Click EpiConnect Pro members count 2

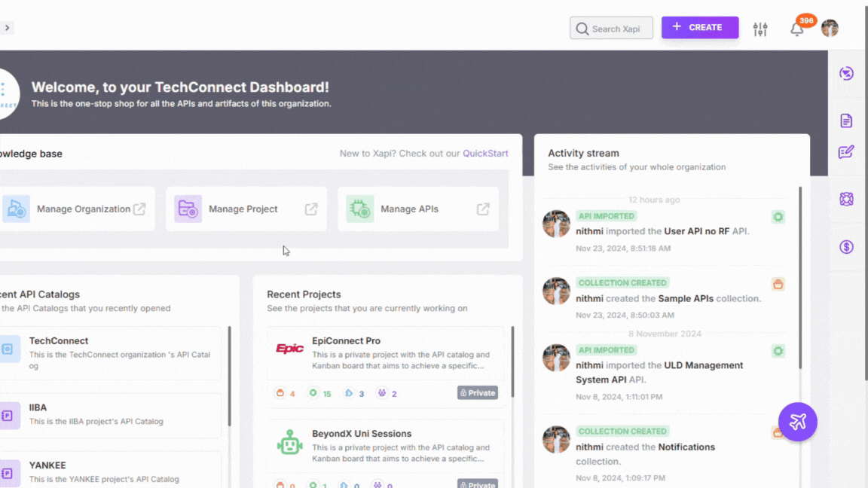coord(387,393)
